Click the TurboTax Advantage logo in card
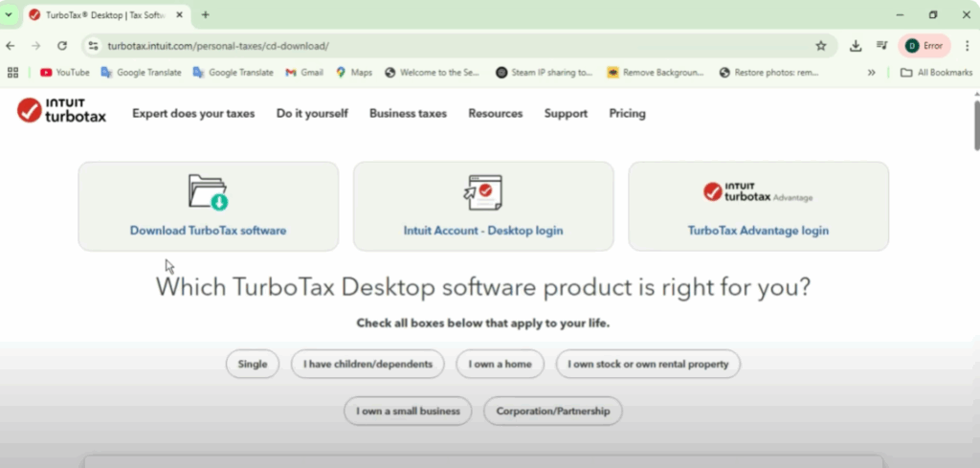 pyautogui.click(x=758, y=192)
